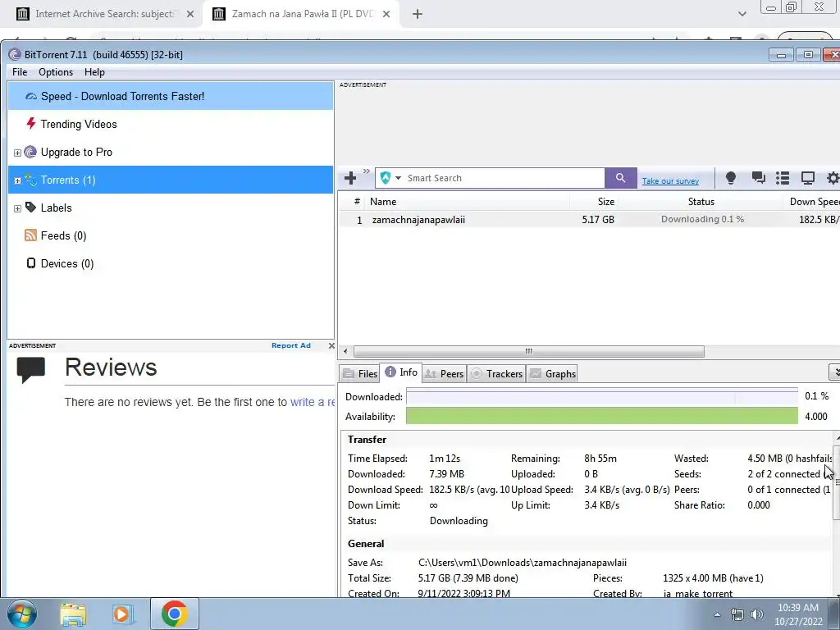Expand the Torrents tree node
Image resolution: width=840 pixels, height=630 pixels.
17,180
